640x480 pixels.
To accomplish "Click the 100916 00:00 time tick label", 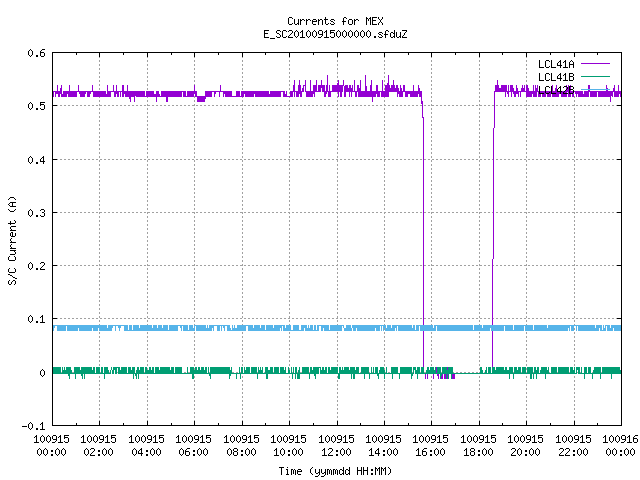I will click(x=620, y=445).
